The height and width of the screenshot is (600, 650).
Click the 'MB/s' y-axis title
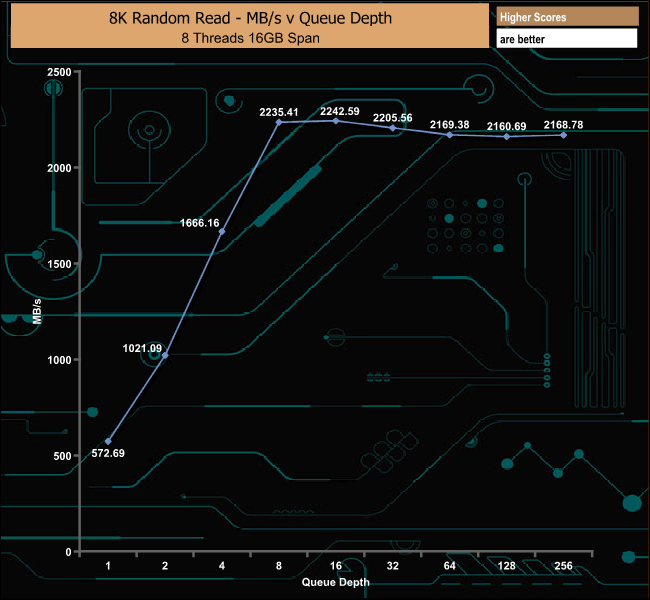click(37, 312)
